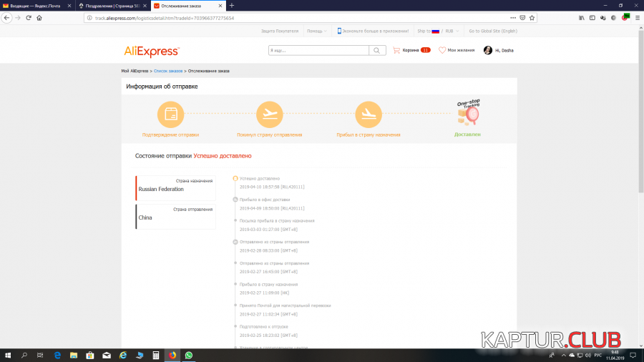Open Мой AliExpress breadcrumb
The width and height of the screenshot is (644, 362).
(x=135, y=71)
